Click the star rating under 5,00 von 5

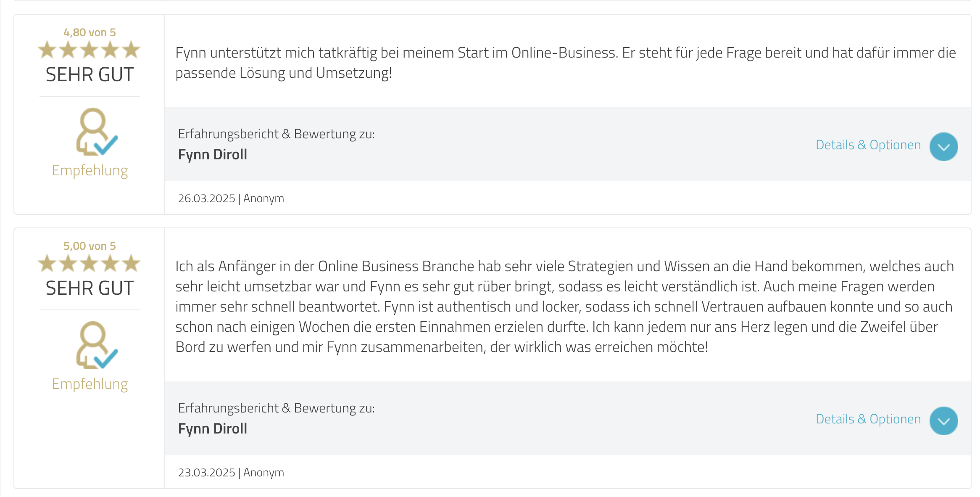[89, 263]
